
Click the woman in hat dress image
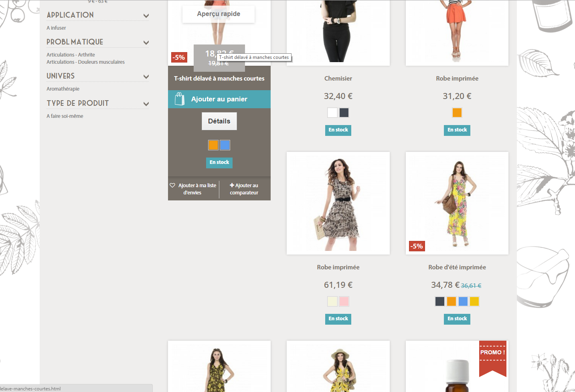[x=338, y=366]
